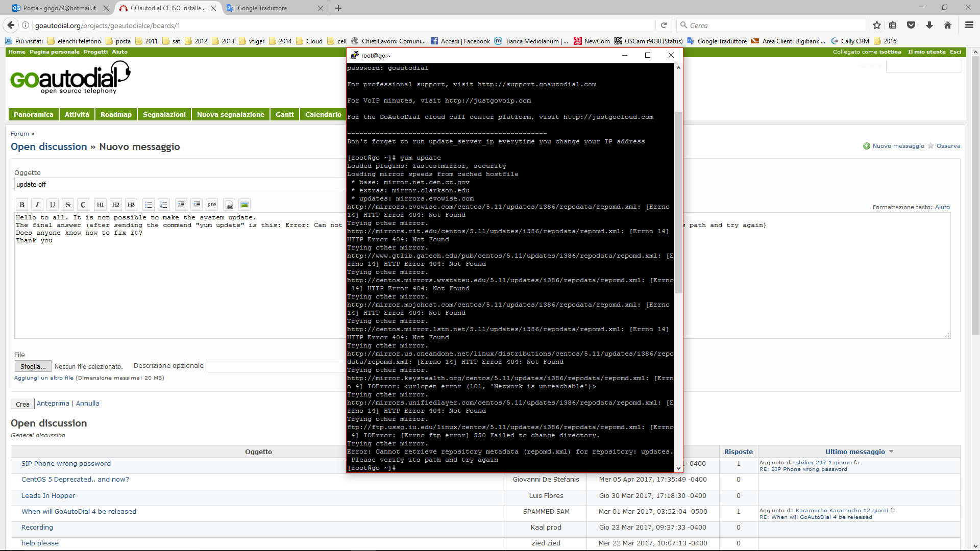Open the Firefox hamburger menu
The width and height of the screenshot is (980, 551).
(969, 25)
